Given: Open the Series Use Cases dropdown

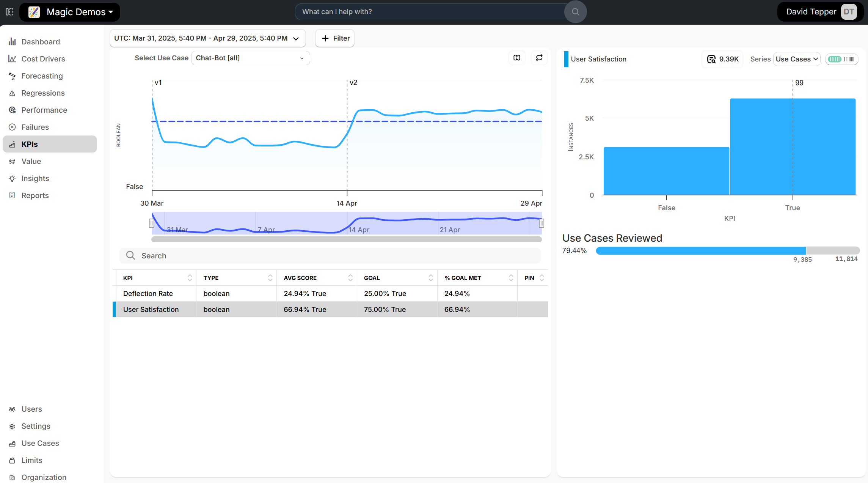Looking at the screenshot, I should tap(796, 59).
